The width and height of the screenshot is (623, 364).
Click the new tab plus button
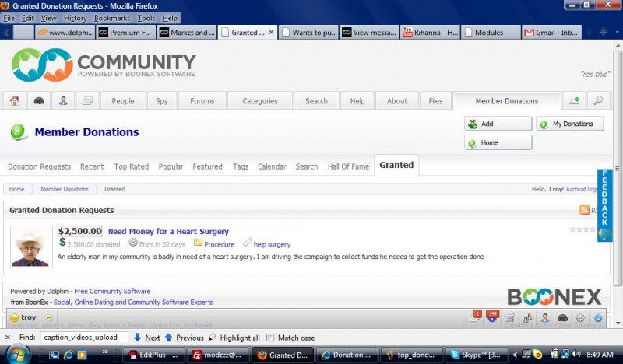[x=603, y=32]
